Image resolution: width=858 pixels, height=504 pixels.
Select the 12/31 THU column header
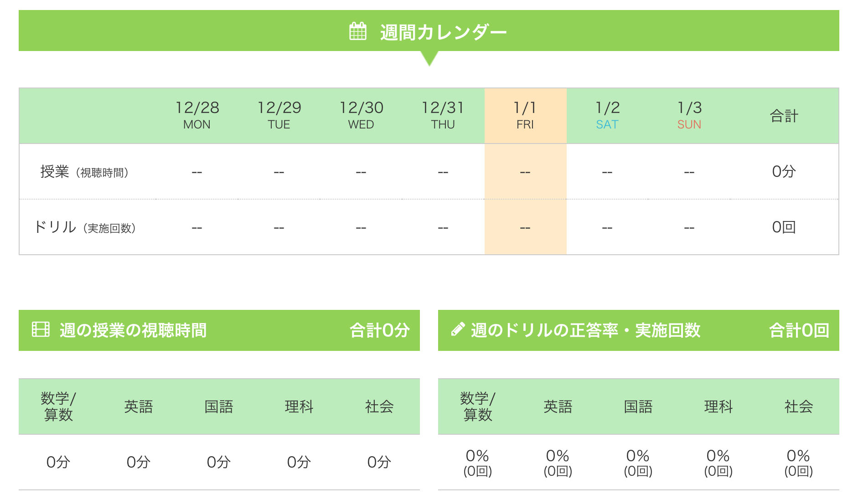(x=443, y=115)
